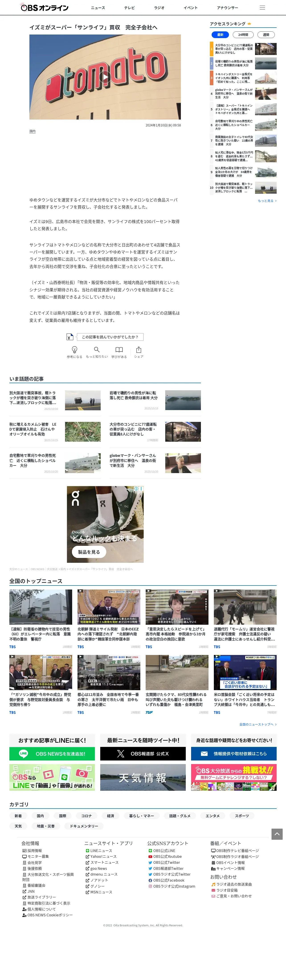
Task: Select the 24時間 ranking tab
Action: [243, 35]
